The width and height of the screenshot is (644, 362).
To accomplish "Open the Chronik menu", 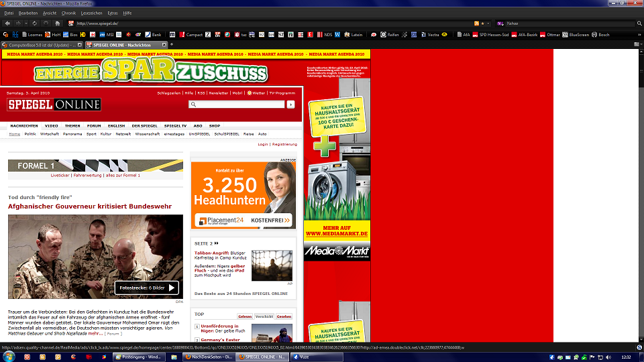I will [68, 13].
